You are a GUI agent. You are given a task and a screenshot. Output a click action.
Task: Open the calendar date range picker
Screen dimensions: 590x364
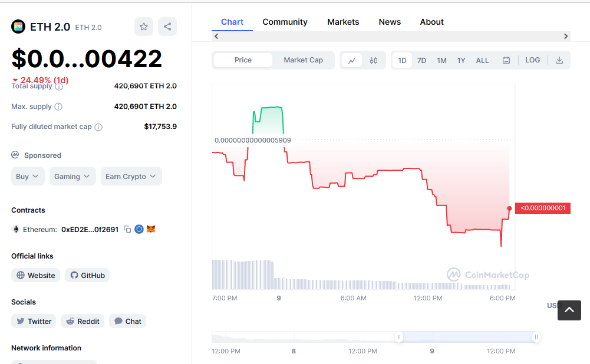coord(506,60)
